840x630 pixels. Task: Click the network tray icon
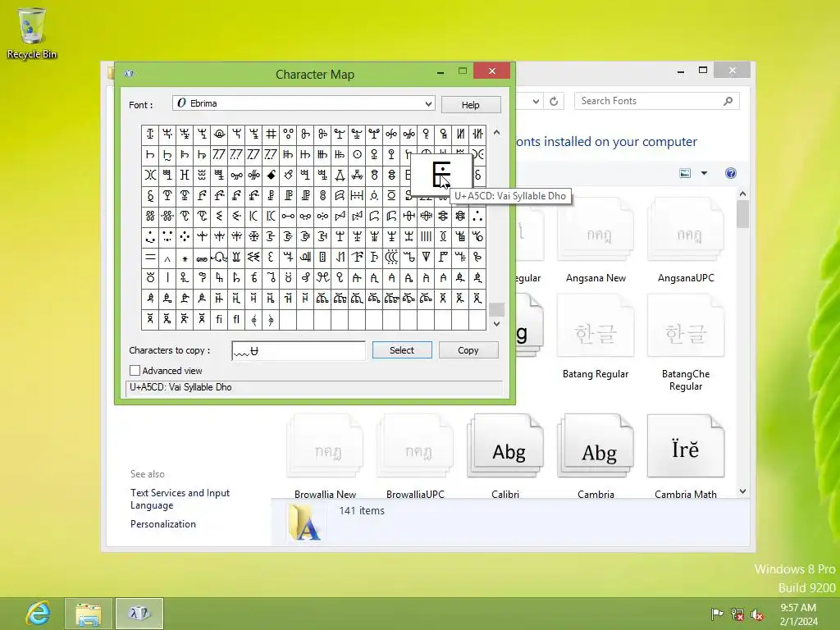point(737,614)
